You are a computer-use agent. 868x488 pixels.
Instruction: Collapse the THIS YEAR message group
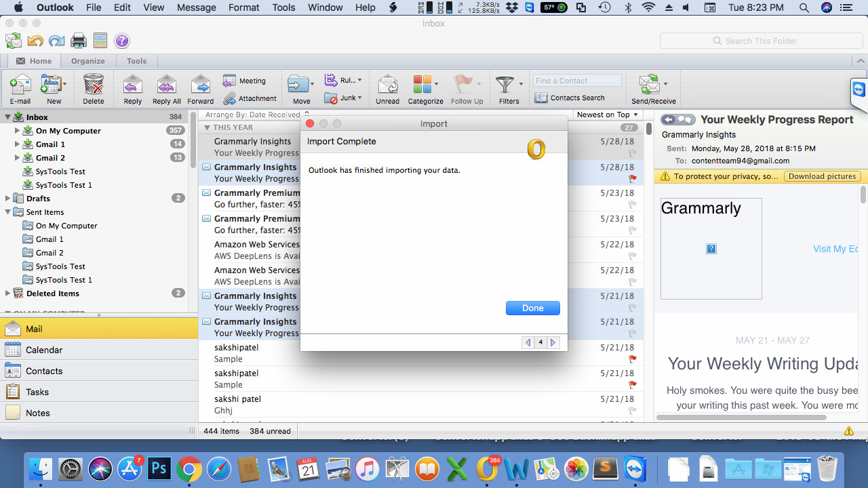pos(208,127)
